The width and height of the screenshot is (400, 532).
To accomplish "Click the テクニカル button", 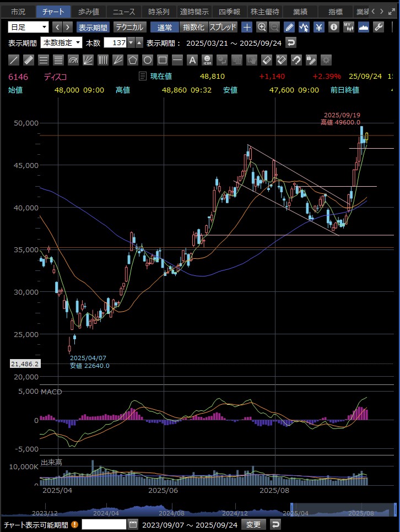I will click(129, 27).
